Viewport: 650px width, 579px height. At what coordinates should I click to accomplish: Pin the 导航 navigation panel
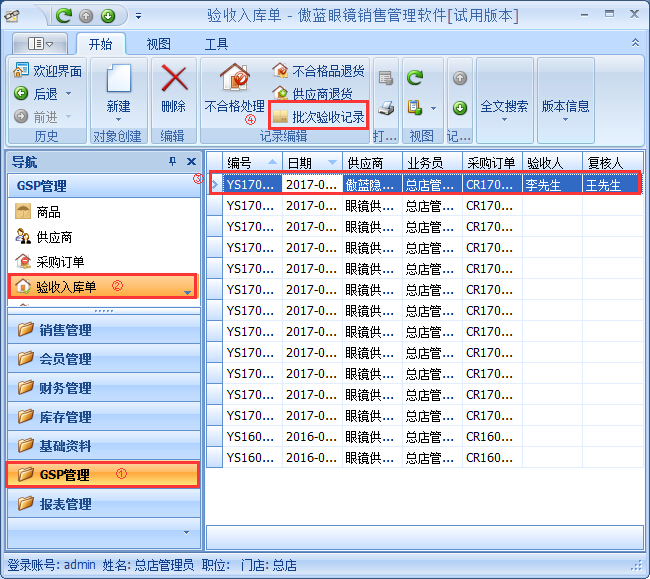[172, 162]
